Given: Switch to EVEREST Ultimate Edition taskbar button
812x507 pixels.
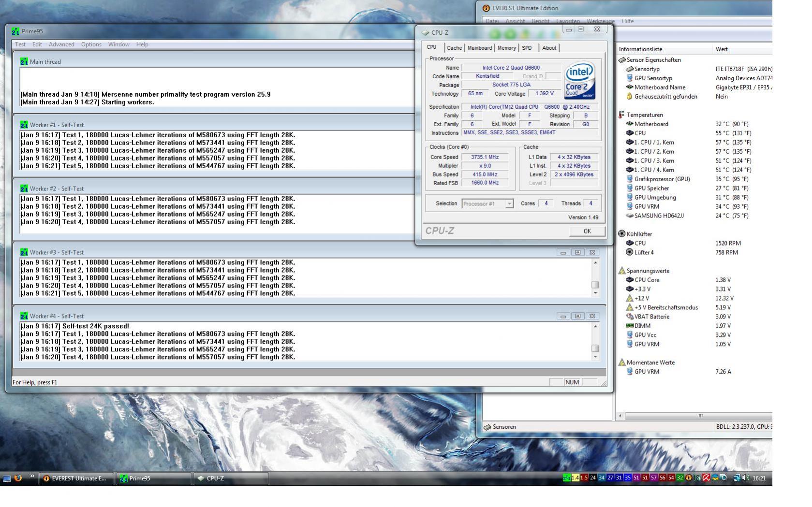Looking at the screenshot, I should click(x=76, y=478).
